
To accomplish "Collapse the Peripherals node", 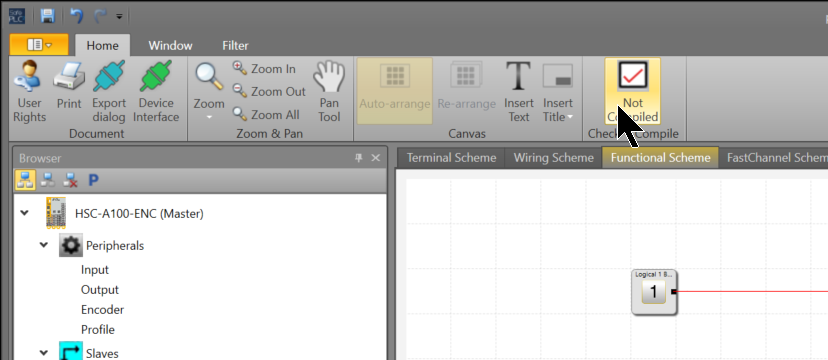I will click(44, 245).
